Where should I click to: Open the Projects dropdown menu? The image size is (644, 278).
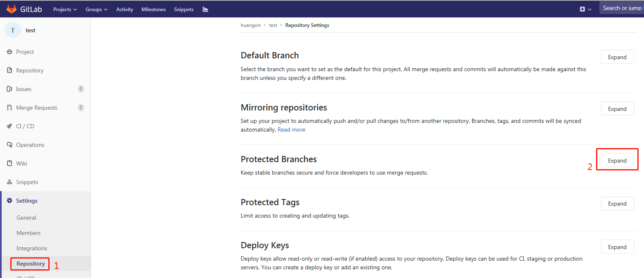(x=65, y=9)
